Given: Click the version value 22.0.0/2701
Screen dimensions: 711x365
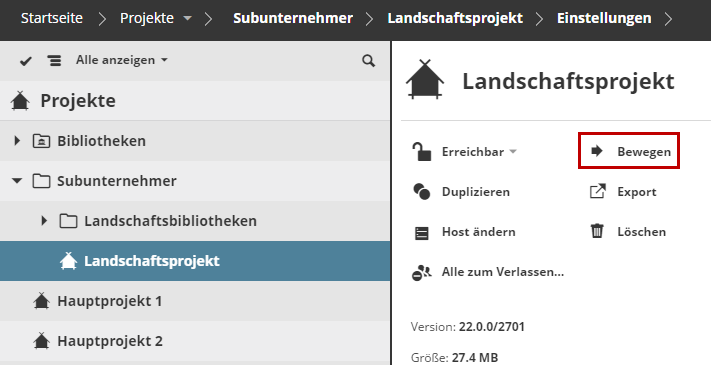Looking at the screenshot, I should (492, 326).
